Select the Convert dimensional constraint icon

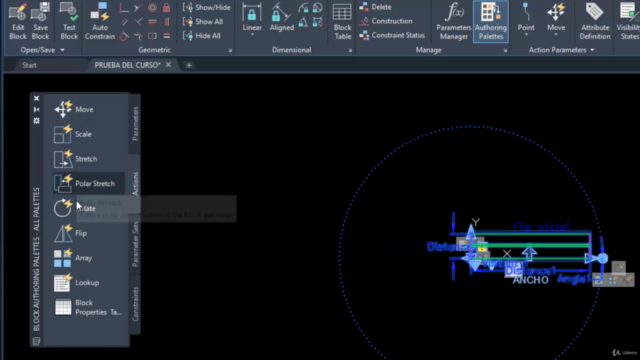(x=318, y=22)
